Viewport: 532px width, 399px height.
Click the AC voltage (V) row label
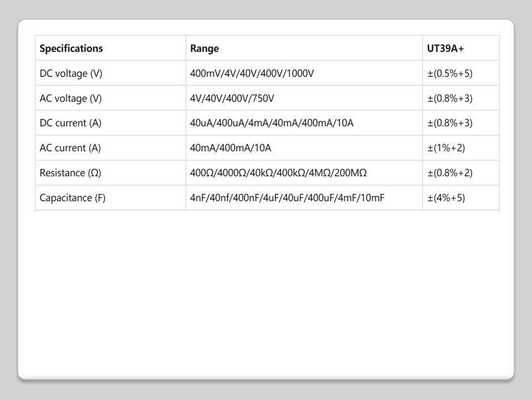click(x=71, y=98)
